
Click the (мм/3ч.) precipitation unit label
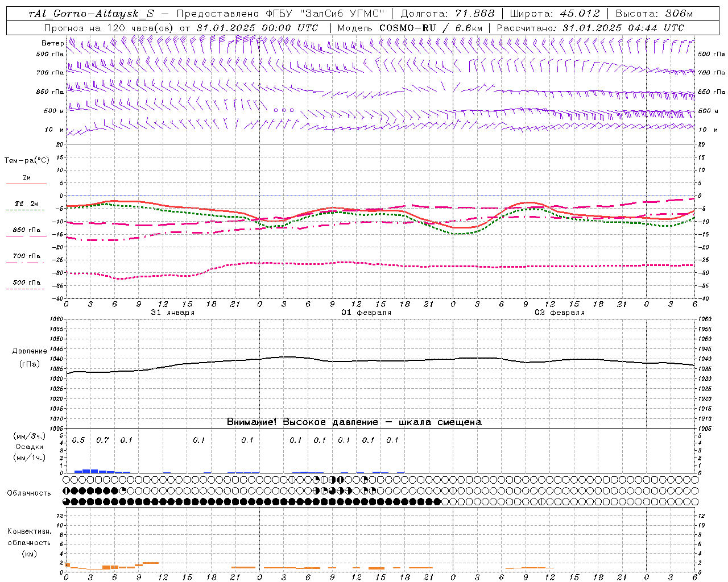30,436
